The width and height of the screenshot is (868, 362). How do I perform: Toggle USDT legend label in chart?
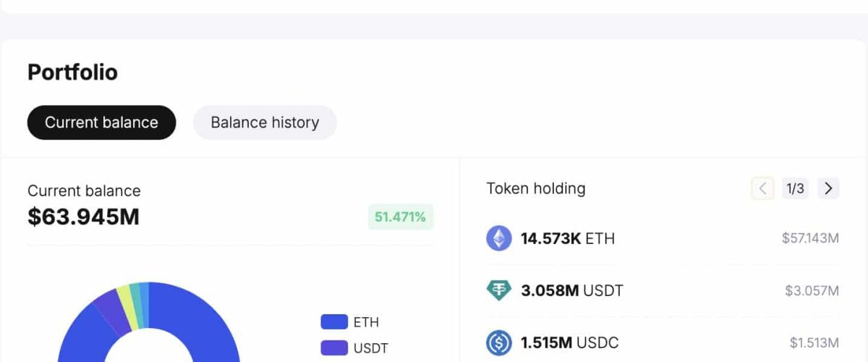(x=370, y=348)
